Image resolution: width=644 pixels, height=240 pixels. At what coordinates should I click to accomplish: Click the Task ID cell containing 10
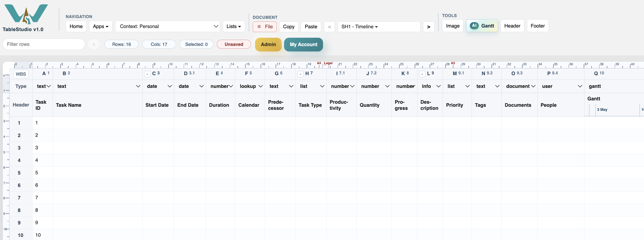pyautogui.click(x=43, y=235)
